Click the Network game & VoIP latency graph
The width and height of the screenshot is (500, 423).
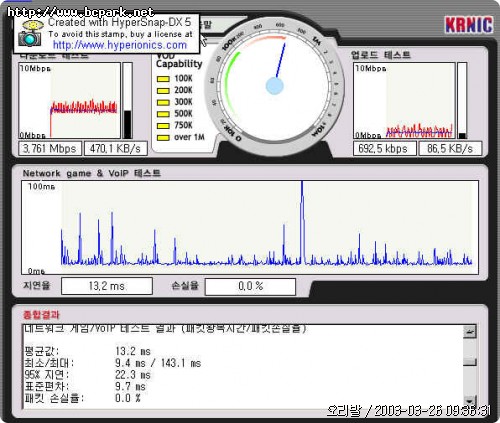click(x=250, y=227)
